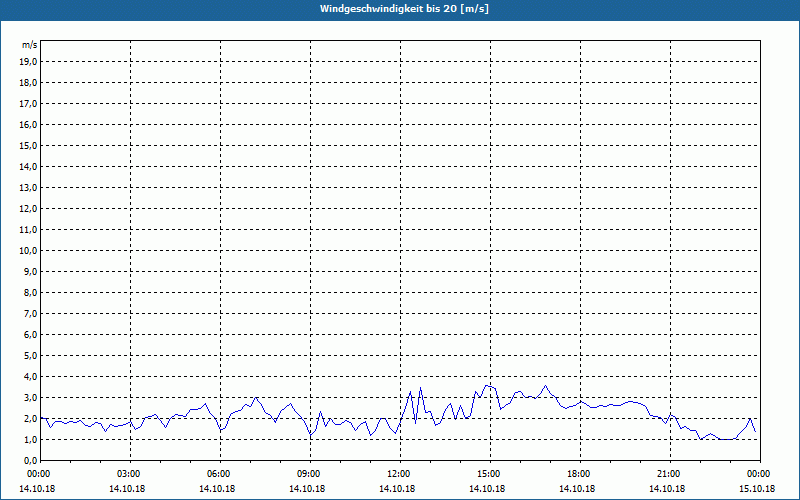800x500 pixels.
Task: Click the 10,0 y-axis value label
Action: tap(29, 250)
